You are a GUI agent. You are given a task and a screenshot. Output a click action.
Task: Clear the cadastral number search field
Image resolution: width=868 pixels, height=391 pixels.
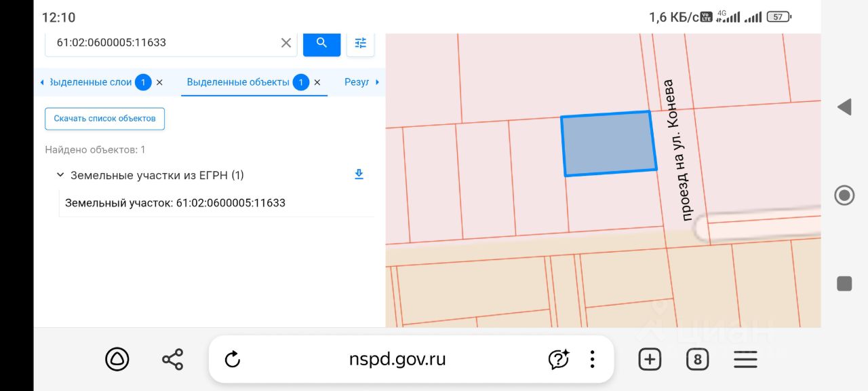pyautogui.click(x=286, y=43)
